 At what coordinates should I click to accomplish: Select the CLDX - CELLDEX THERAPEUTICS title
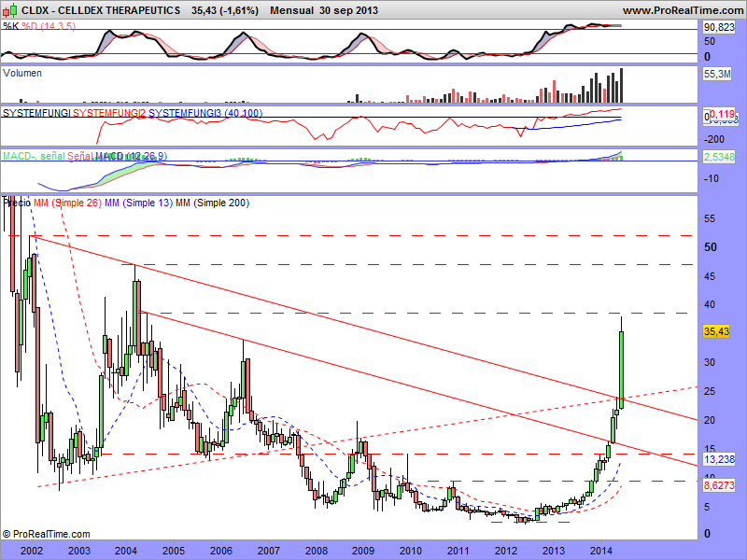click(x=101, y=10)
